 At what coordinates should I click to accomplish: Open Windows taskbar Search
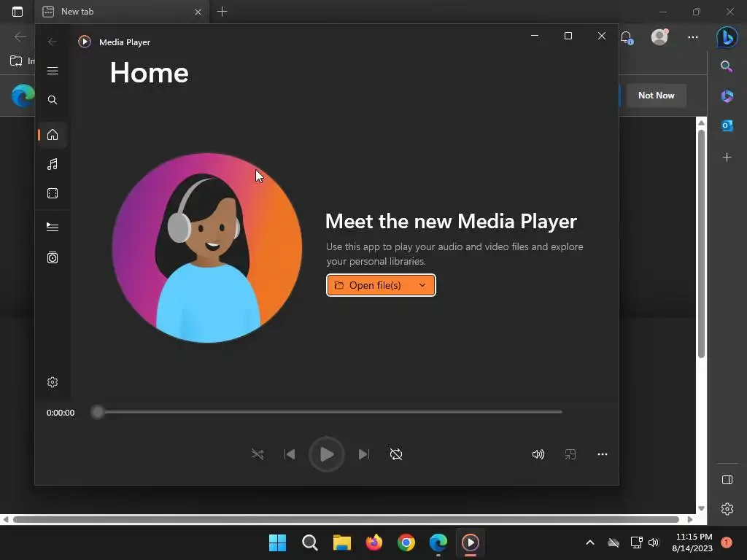(309, 542)
